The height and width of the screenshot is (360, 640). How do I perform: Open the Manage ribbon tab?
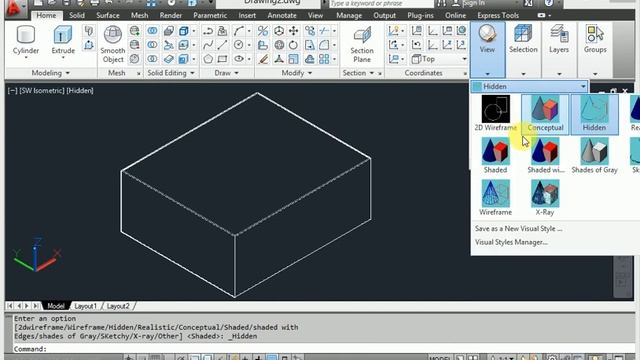point(349,15)
